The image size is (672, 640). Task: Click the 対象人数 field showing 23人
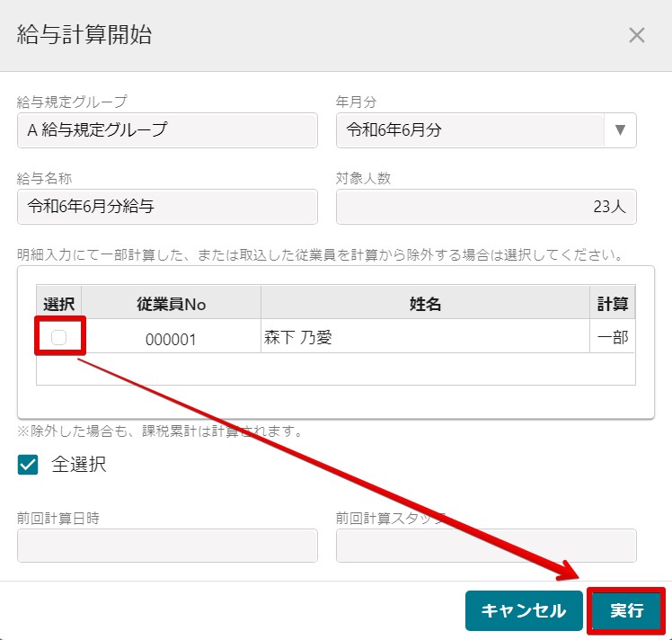pyautogui.click(x=486, y=207)
